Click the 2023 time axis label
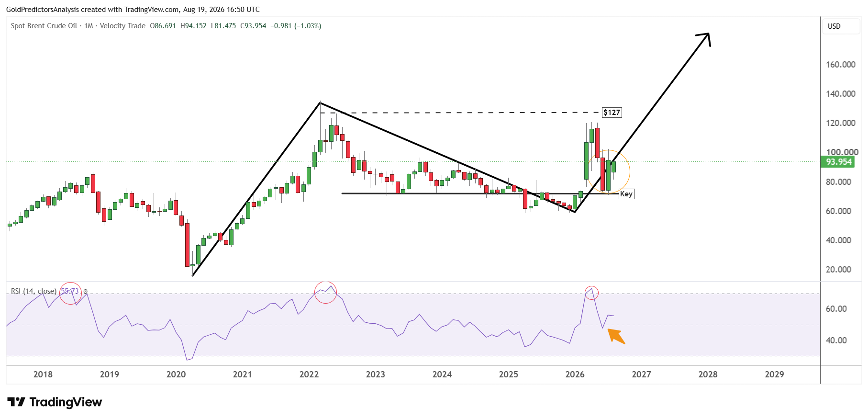Image resolution: width=868 pixels, height=420 pixels. 376,375
